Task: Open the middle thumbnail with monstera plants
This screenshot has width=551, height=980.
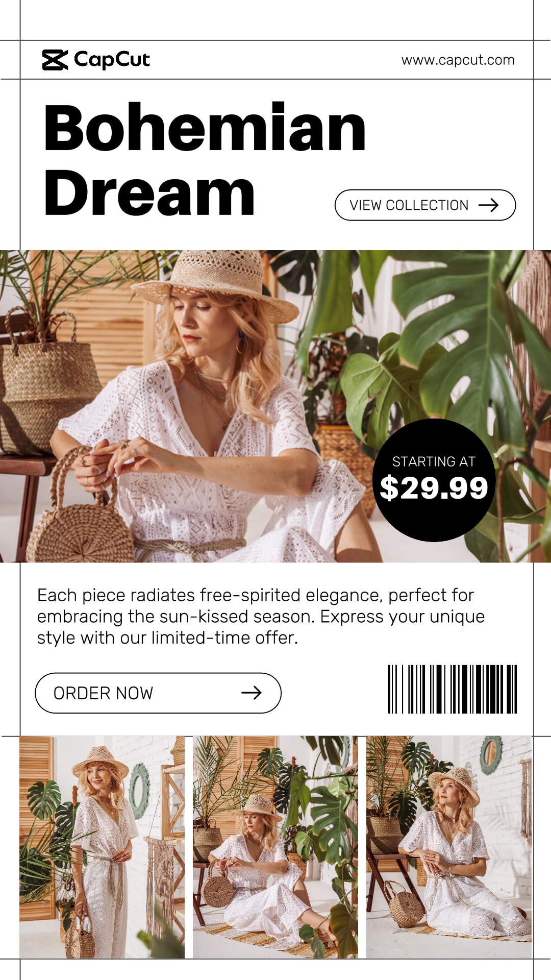Action: point(275,847)
